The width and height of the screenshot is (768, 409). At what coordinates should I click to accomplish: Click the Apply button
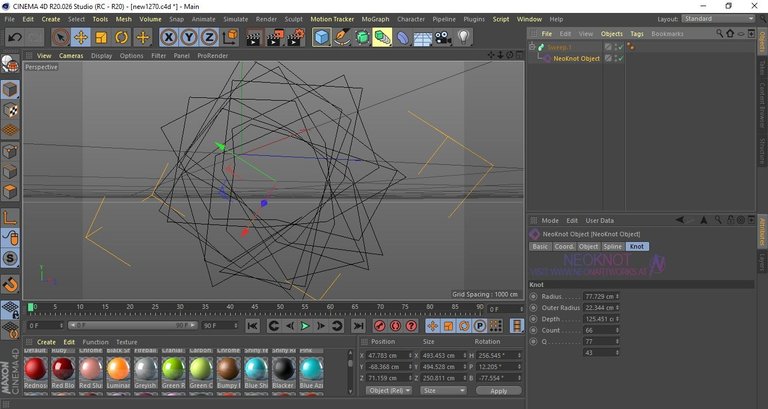click(x=498, y=391)
